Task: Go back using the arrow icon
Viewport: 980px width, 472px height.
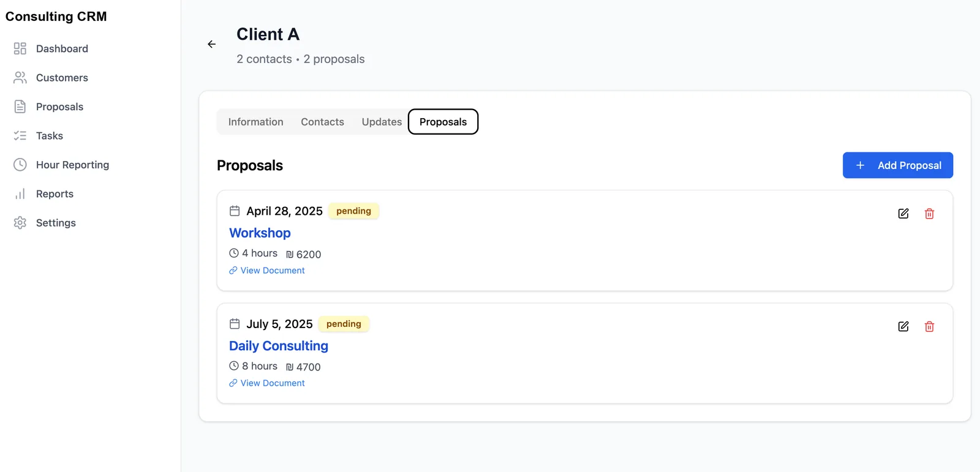Action: coord(211,44)
